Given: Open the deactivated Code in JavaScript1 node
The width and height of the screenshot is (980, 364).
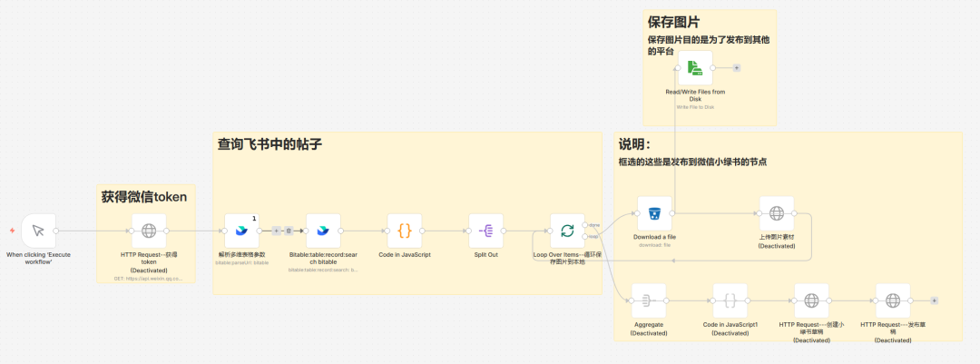Looking at the screenshot, I should click(730, 300).
